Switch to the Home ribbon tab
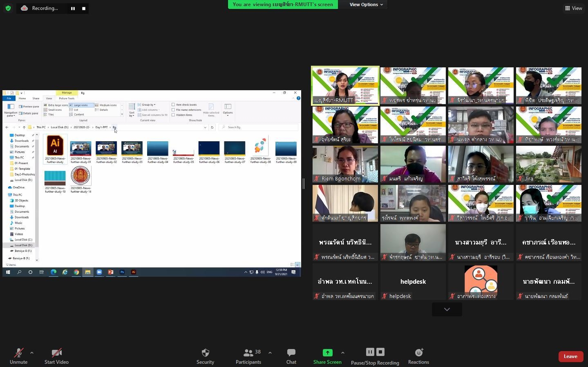Screen dimensions: 588x367 click(x=22, y=98)
